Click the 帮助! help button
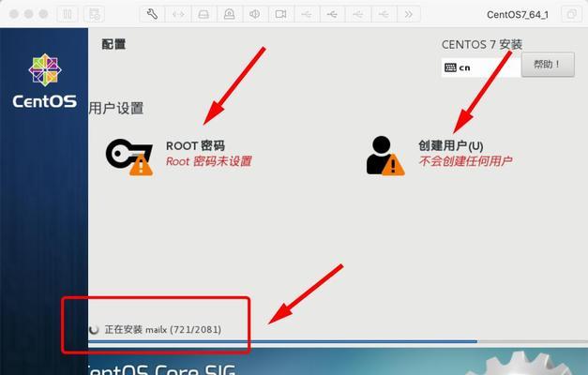Viewport: 588px width, 375px height. (548, 65)
